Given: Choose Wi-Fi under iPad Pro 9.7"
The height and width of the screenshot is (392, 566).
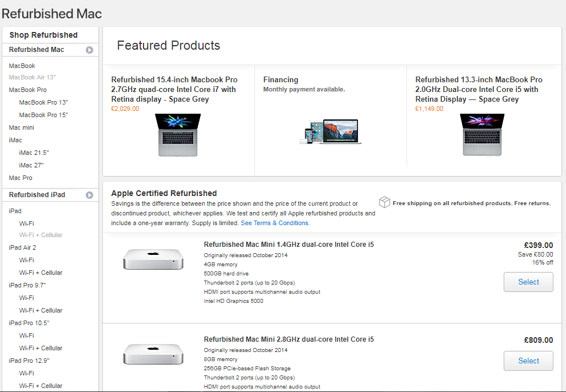Looking at the screenshot, I should [x=26, y=298].
